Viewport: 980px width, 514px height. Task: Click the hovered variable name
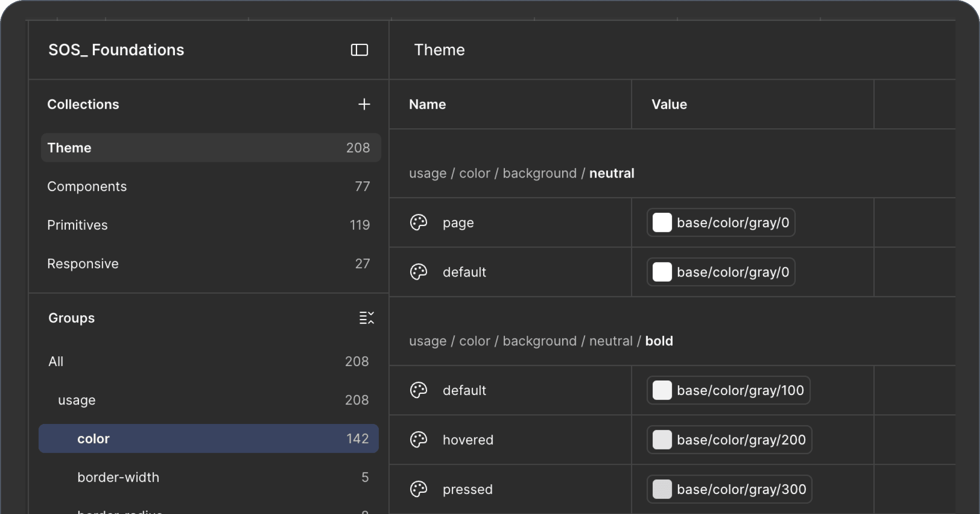(468, 440)
